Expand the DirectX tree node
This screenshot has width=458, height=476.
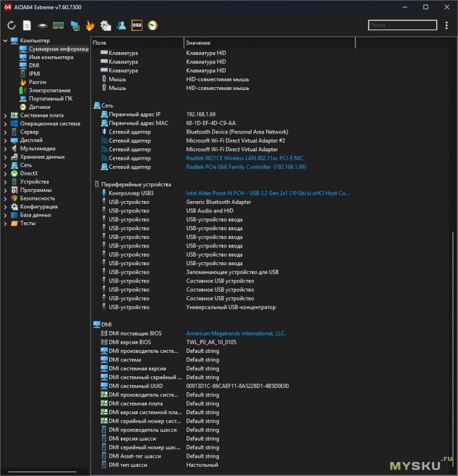coord(5,174)
